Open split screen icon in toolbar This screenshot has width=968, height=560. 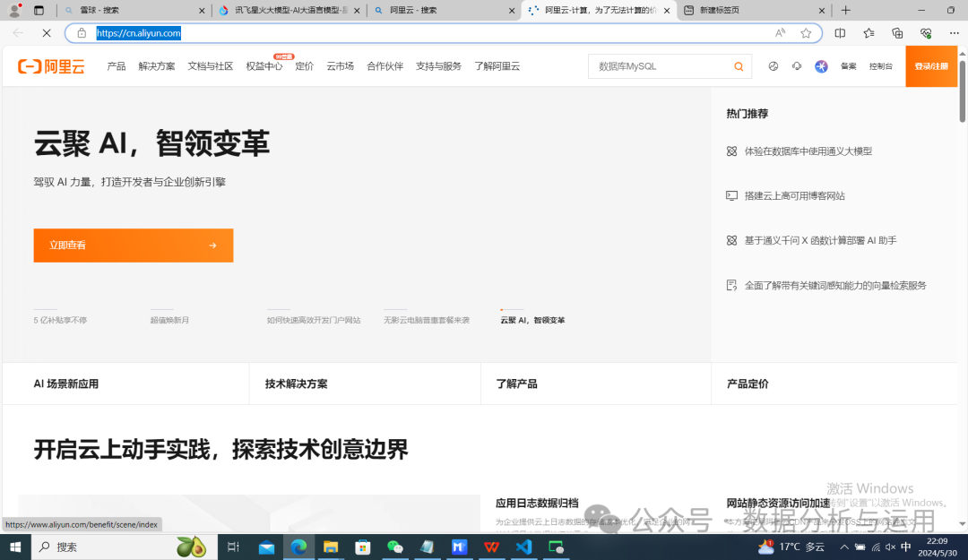click(x=840, y=33)
